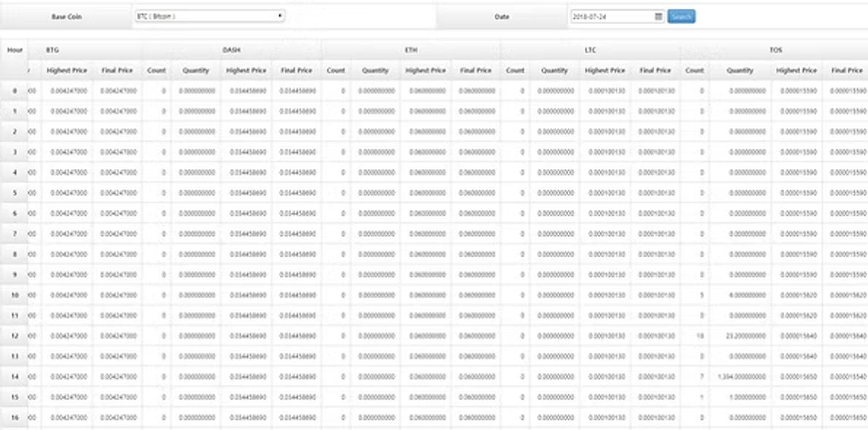Click the DASH coin group header
Screen dimensions: 868x430
(x=231, y=50)
